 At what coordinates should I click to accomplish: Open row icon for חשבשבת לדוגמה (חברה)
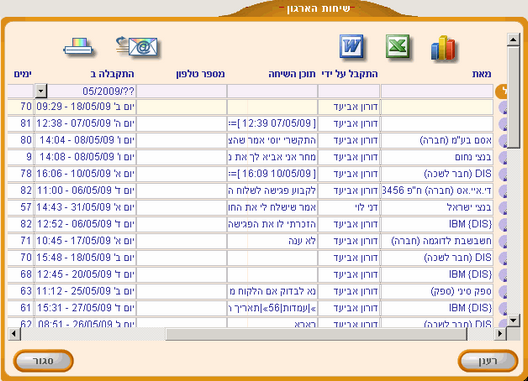click(503, 241)
